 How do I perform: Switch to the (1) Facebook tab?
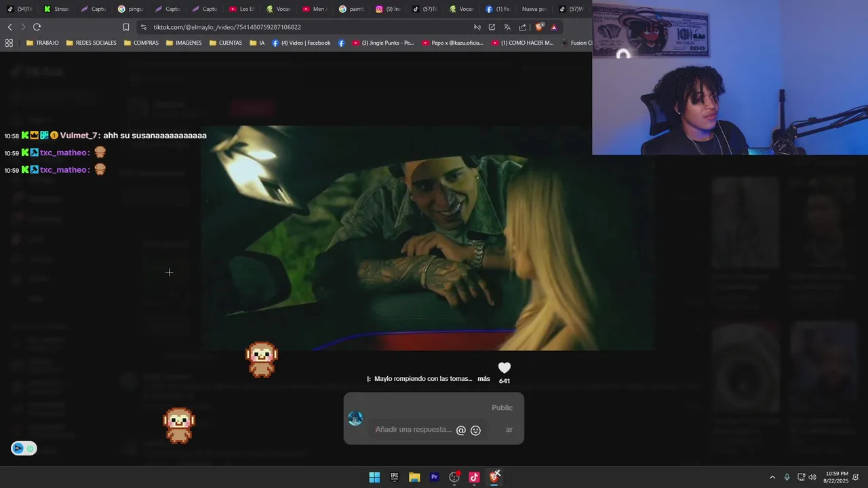(x=498, y=9)
